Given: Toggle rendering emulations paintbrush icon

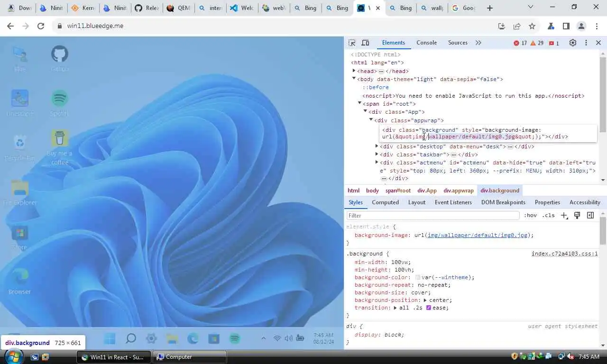Looking at the screenshot, I should coord(577,215).
